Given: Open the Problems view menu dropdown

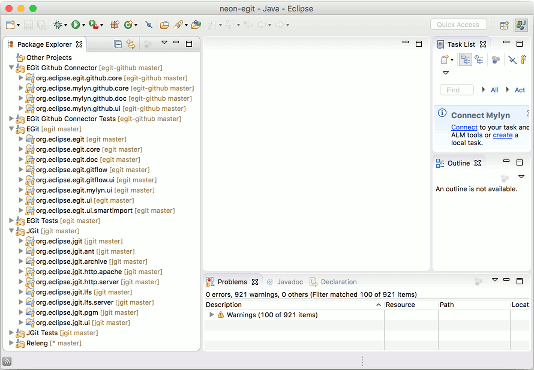Looking at the screenshot, I should coord(495,280).
